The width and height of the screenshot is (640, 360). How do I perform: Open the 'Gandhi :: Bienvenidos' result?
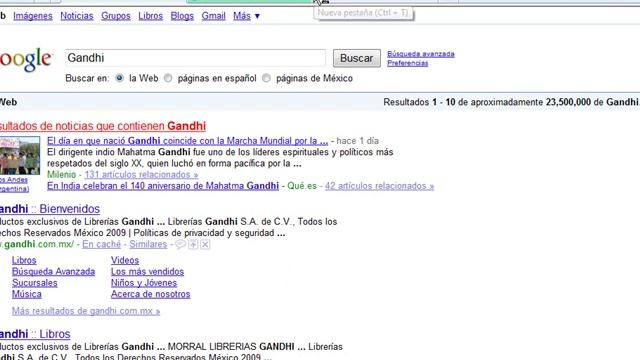click(x=50, y=209)
